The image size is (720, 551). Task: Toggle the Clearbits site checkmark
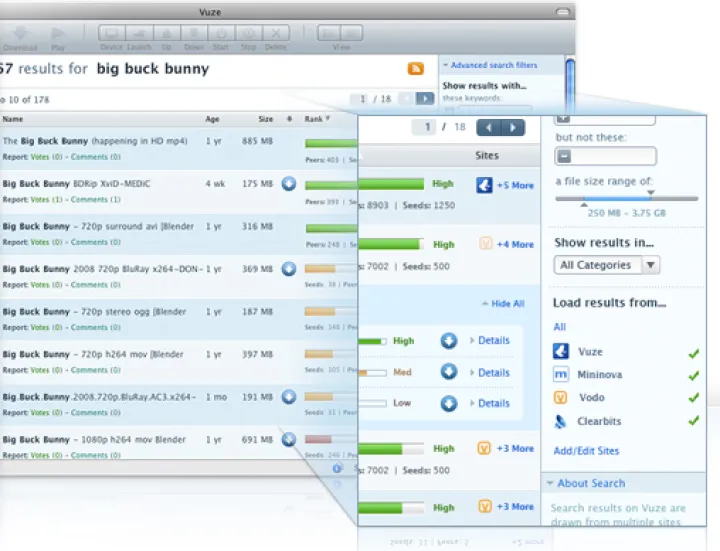point(693,421)
